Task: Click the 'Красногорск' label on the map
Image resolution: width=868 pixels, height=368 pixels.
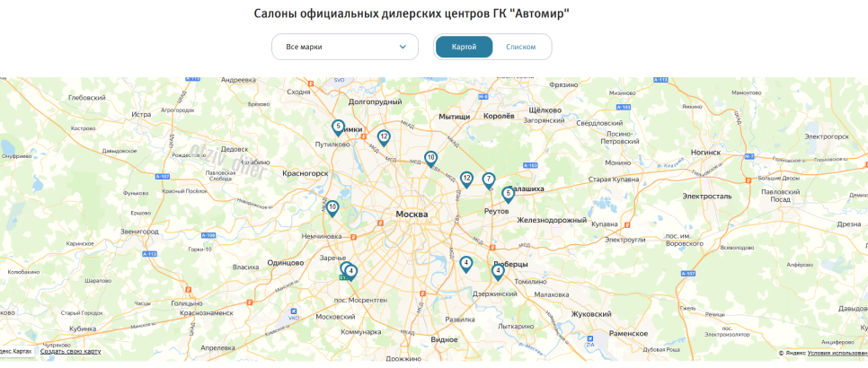Action: click(x=306, y=173)
